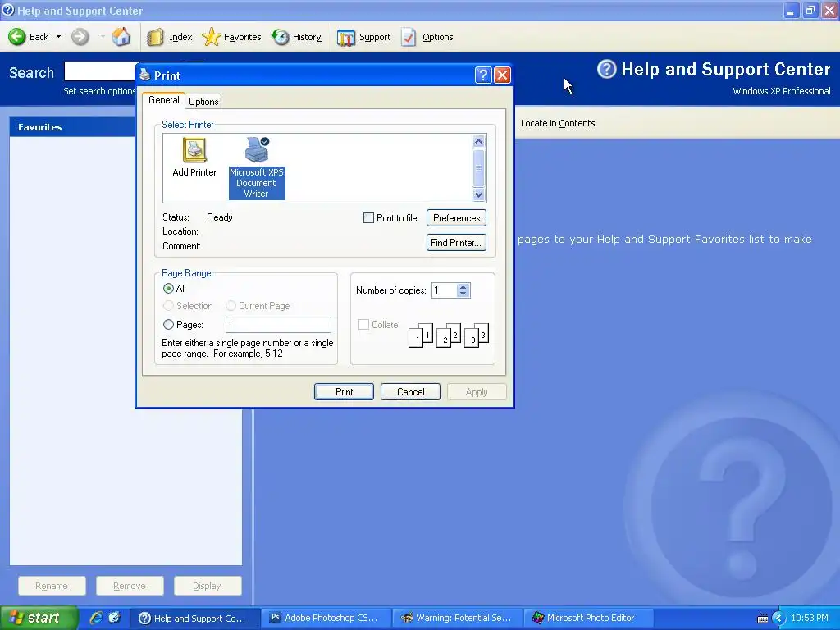This screenshot has height=630, width=840.
Task: Open the Back history dropdown arrow
Action: pyautogui.click(x=58, y=37)
